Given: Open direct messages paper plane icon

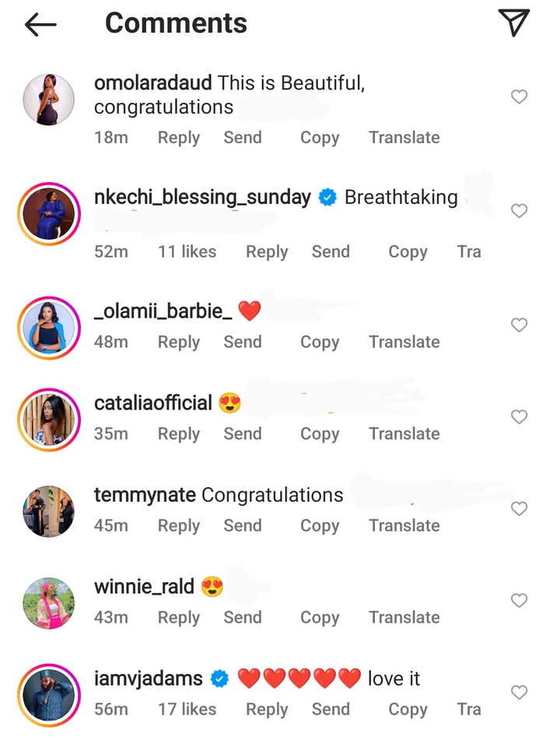Looking at the screenshot, I should coord(513,23).
